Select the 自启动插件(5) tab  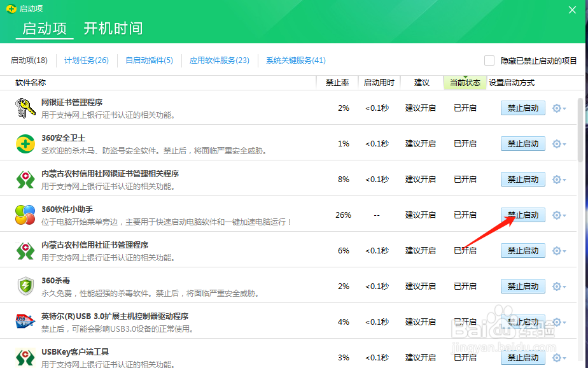[x=149, y=60]
